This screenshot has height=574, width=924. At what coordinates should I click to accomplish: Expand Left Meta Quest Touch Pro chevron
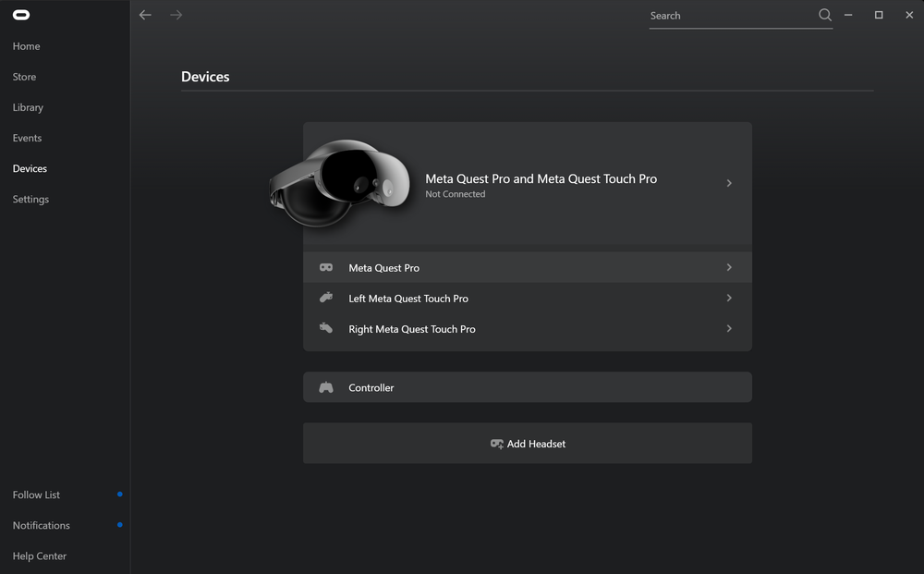(729, 298)
